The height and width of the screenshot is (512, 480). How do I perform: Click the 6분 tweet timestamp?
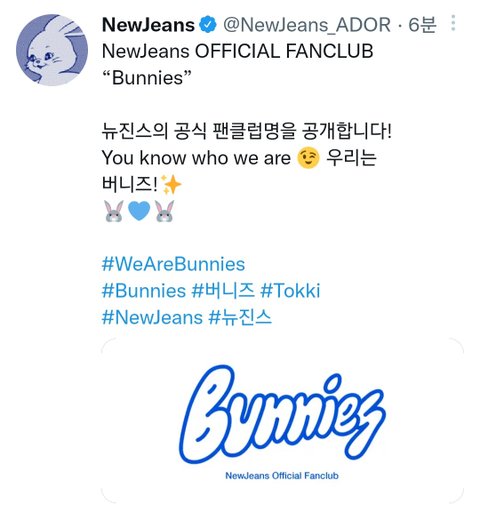click(422, 25)
